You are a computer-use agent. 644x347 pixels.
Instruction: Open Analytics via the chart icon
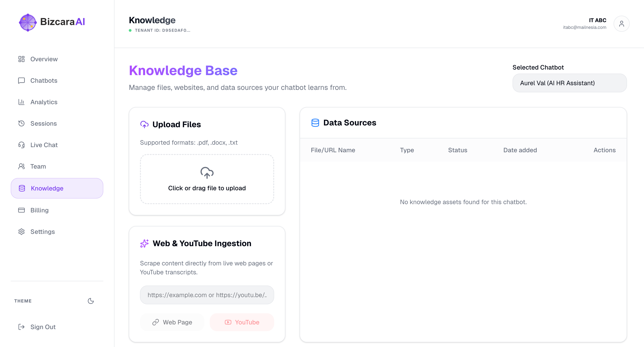[21, 102]
